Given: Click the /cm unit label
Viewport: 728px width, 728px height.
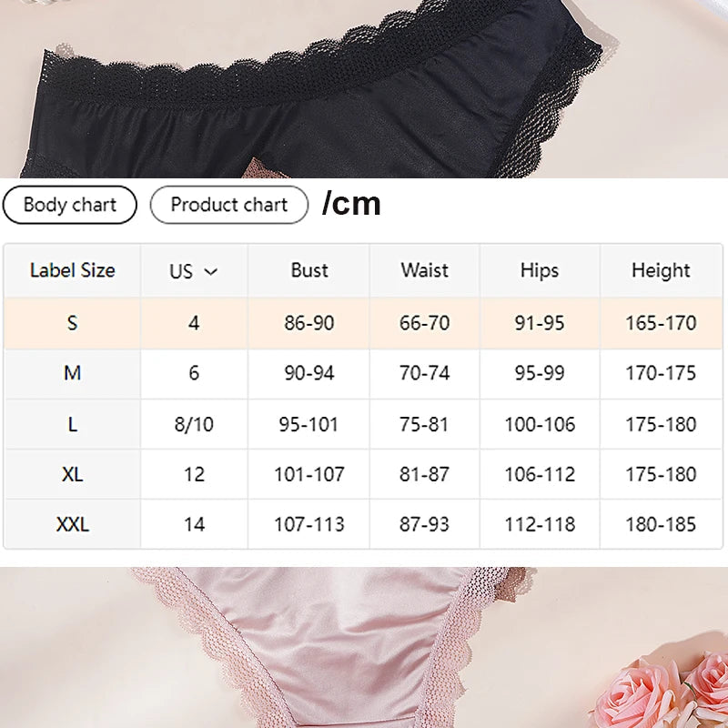Looking at the screenshot, I should pos(351,204).
